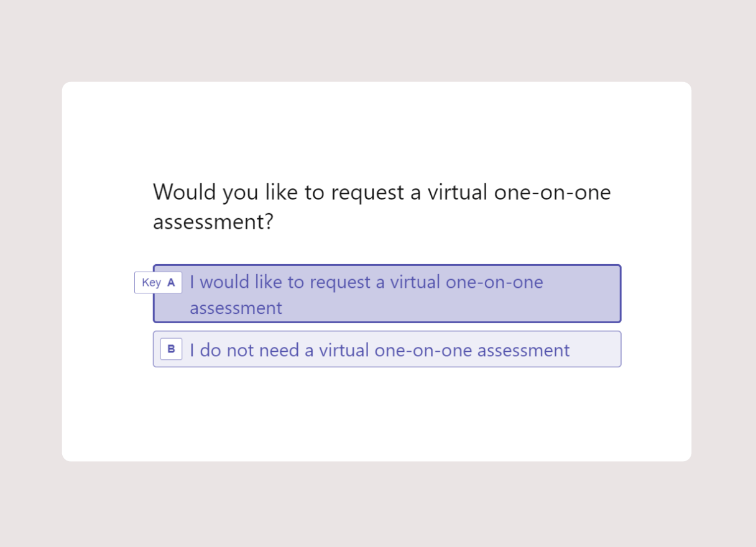The width and height of the screenshot is (756, 547).
Task: Click the word "assessment?" in the question title
Action: point(213,223)
